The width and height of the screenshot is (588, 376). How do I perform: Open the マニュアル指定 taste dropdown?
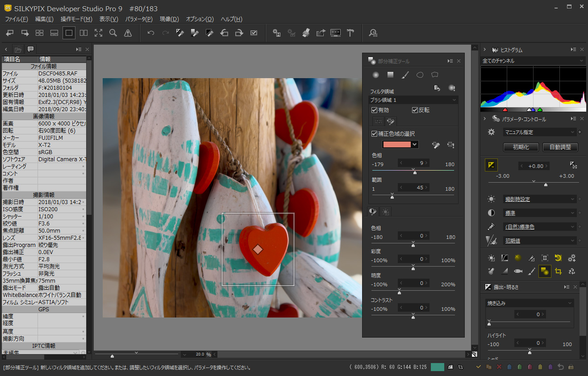(x=540, y=132)
